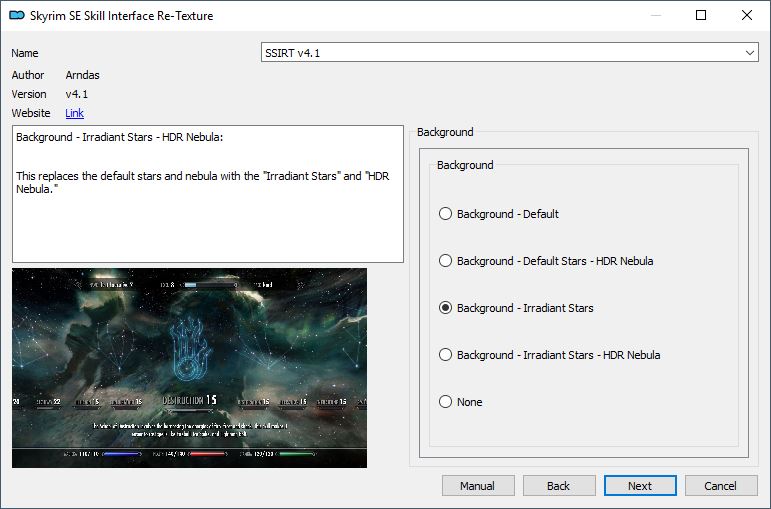The height and width of the screenshot is (509, 771).
Task: Open the SSIRT v4.1 name dropdown
Action: [509, 52]
